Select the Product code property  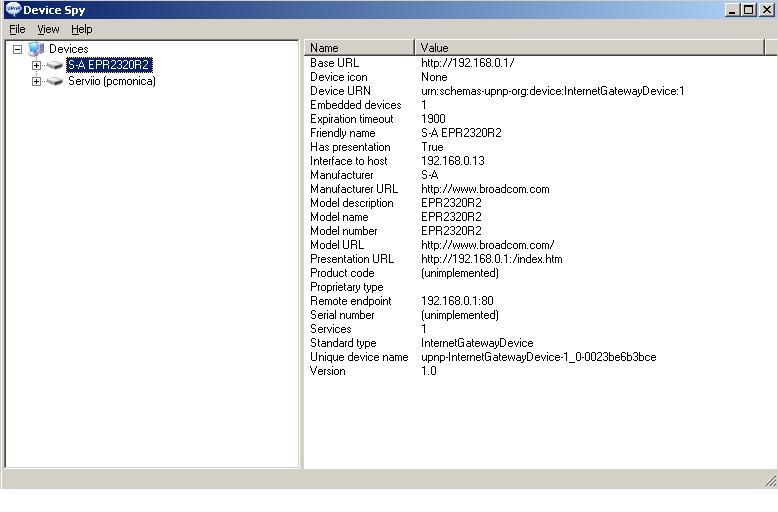(342, 273)
